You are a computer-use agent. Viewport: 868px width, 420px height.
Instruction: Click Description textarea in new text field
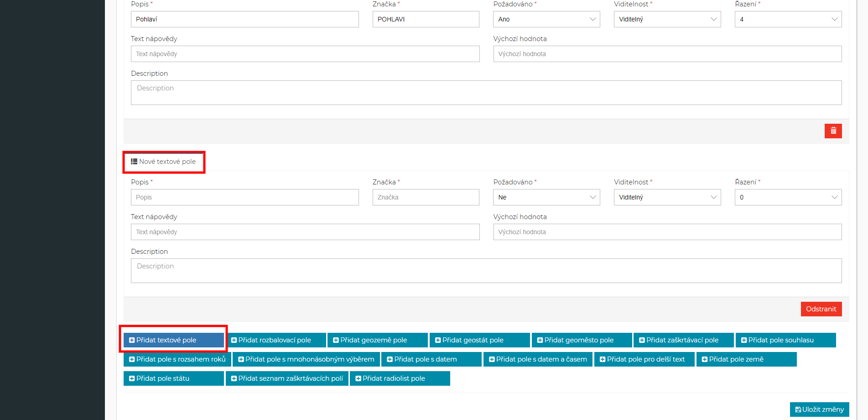tap(486, 271)
